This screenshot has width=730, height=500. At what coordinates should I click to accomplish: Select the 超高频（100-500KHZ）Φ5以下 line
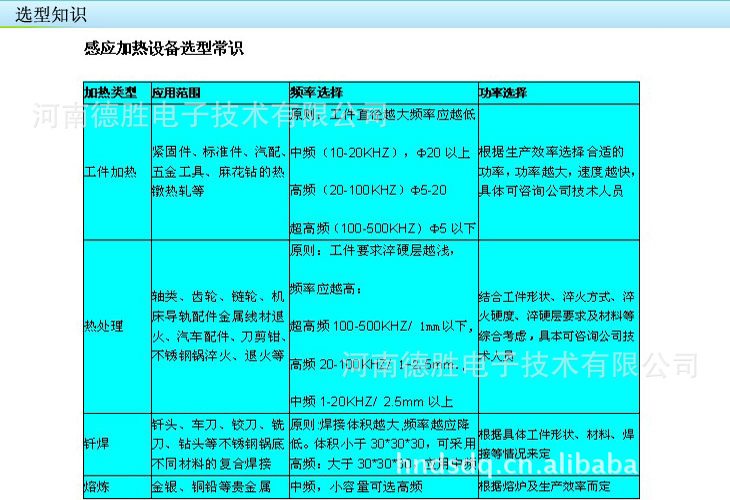point(382,228)
